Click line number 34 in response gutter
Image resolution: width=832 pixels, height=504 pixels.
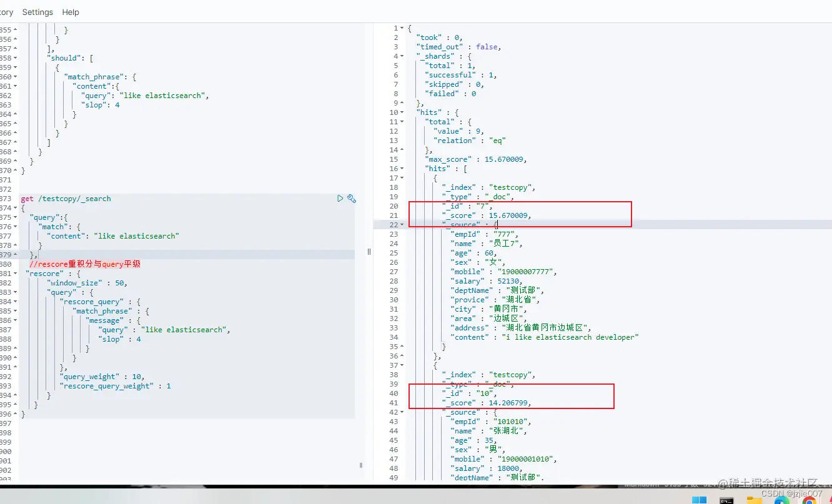394,337
